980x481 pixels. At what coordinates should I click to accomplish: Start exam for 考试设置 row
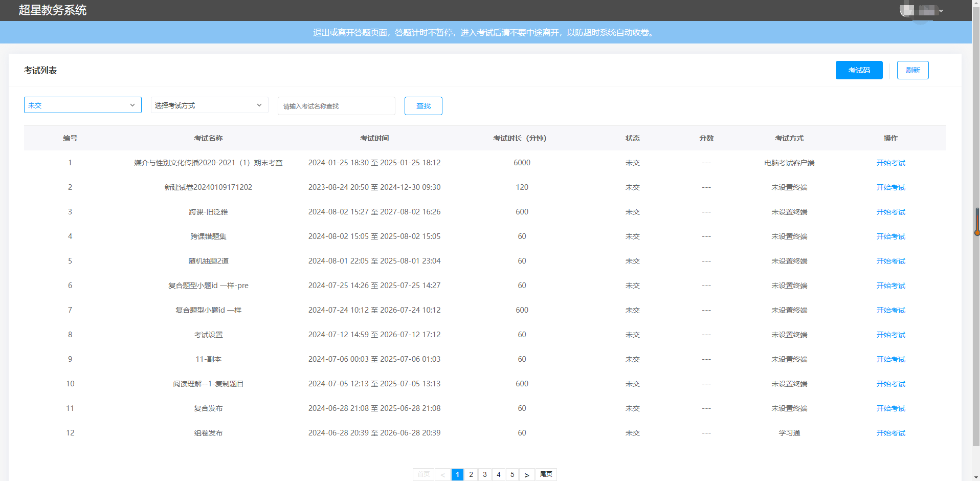pos(891,335)
